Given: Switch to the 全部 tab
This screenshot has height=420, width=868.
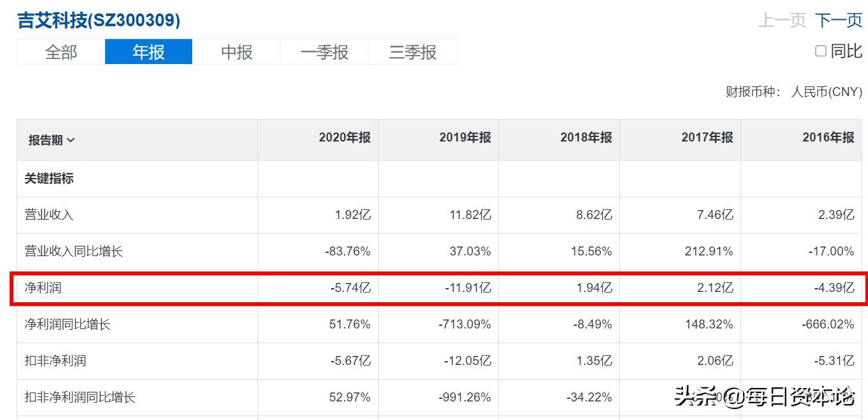Looking at the screenshot, I should pos(60,52).
